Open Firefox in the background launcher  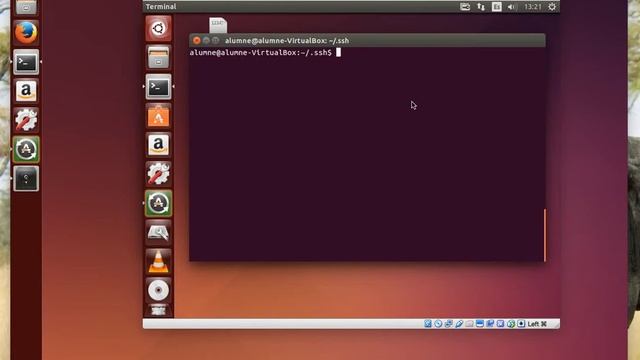pyautogui.click(x=26, y=33)
